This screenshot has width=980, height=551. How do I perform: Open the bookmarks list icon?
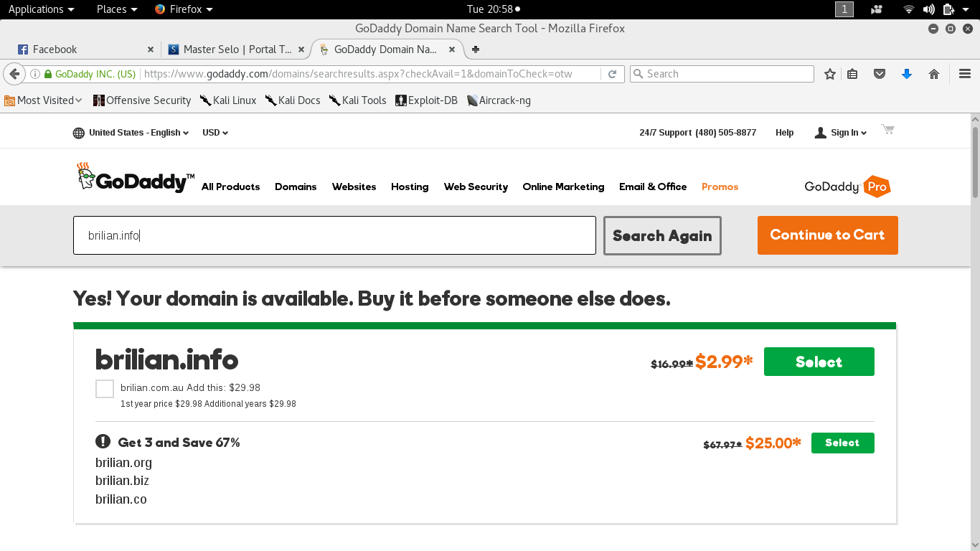[x=852, y=74]
